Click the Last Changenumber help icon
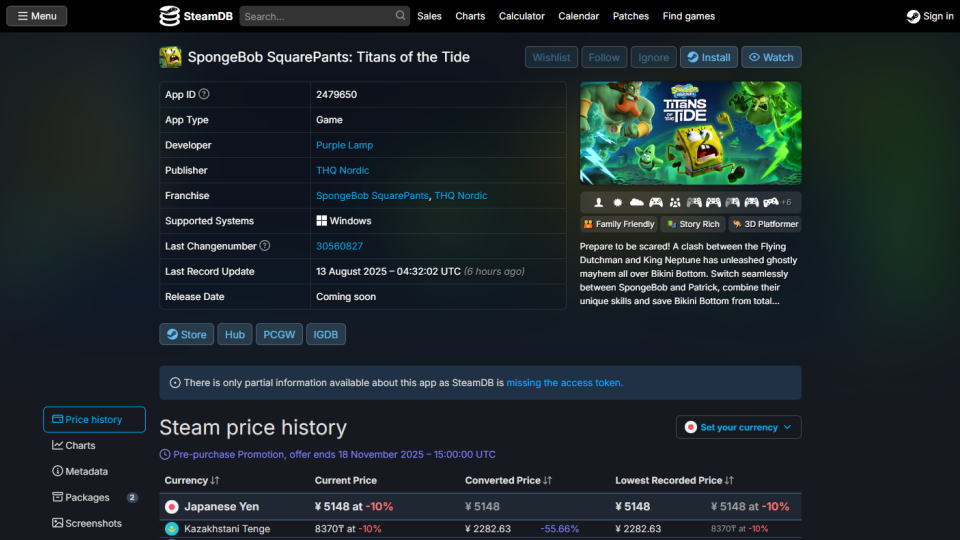This screenshot has height=540, width=960. [x=264, y=246]
